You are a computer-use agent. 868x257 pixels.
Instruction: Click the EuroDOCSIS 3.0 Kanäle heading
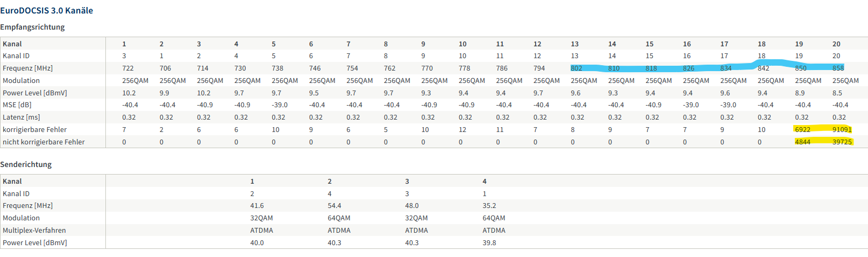click(46, 10)
